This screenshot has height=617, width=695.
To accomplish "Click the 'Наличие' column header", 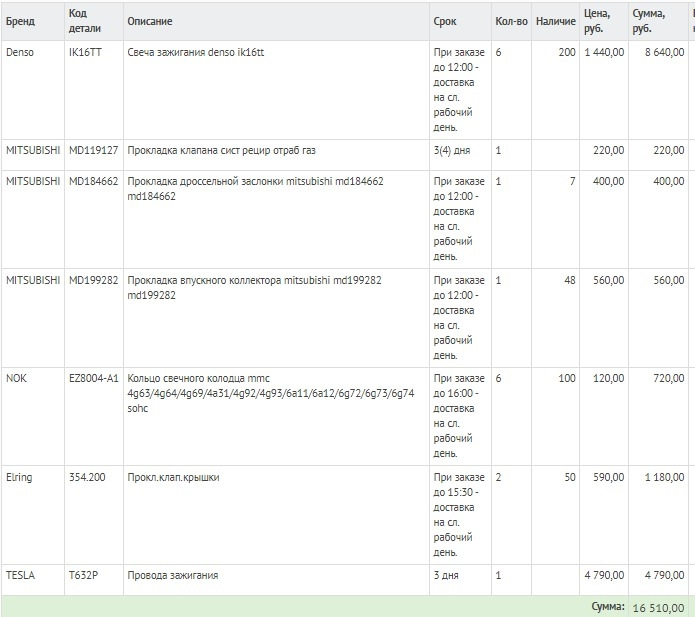I will [556, 21].
